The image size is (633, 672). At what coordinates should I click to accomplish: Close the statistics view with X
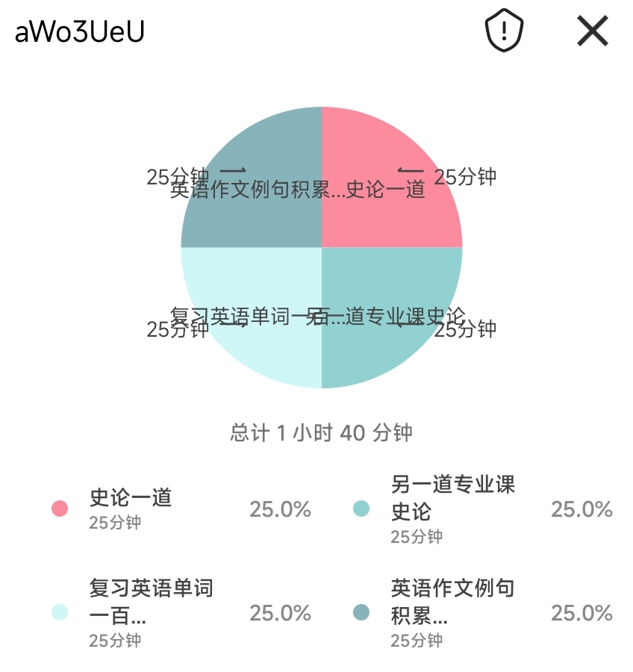tap(593, 31)
